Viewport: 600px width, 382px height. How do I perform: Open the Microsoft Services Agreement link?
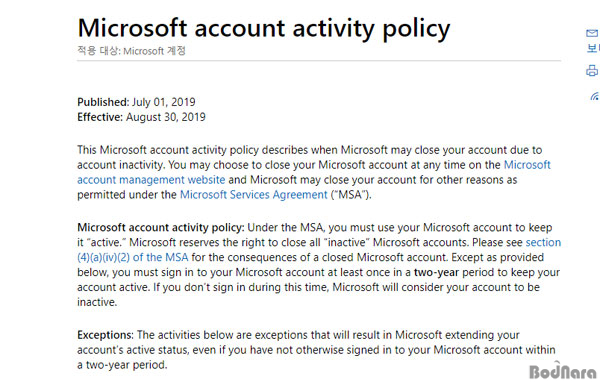tap(254, 195)
